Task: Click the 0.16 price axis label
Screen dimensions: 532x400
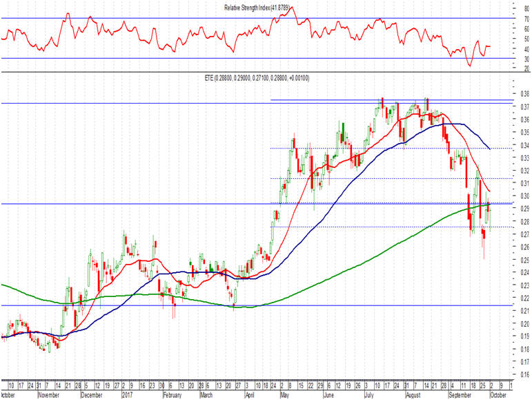Action: point(524,375)
